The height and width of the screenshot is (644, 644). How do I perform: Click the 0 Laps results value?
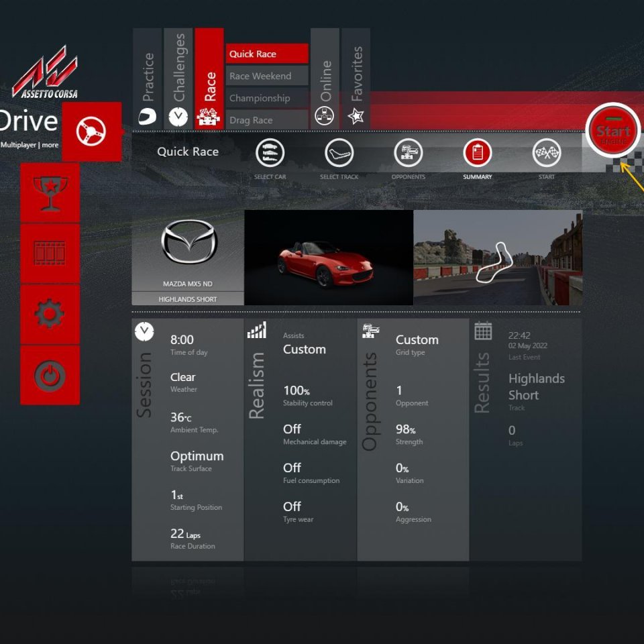pos(512,430)
